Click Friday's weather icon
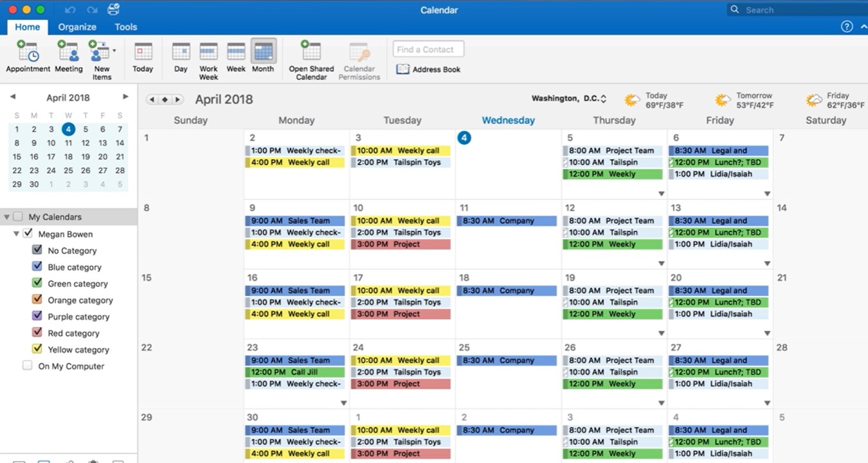The width and height of the screenshot is (868, 463). pyautogui.click(x=814, y=100)
